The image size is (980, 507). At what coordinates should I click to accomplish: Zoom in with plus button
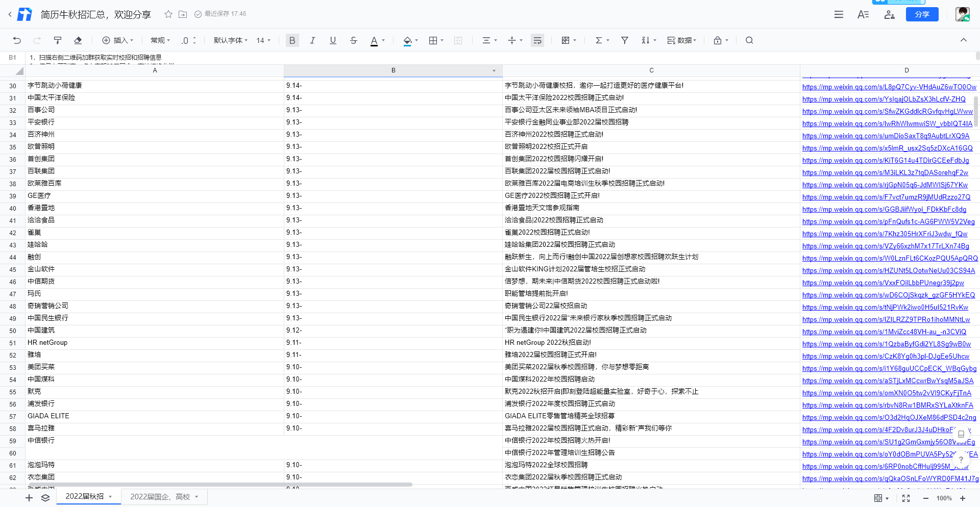point(963,498)
